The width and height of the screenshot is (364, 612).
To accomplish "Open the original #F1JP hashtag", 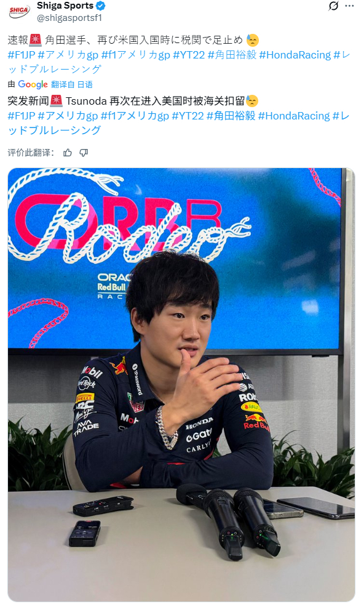I will pos(22,55).
